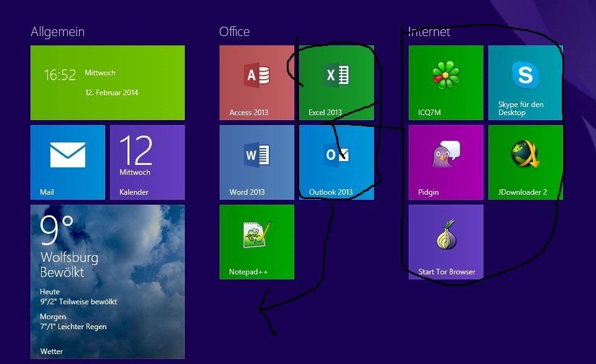Click the green clock tile showing 16:52
This screenshot has height=364, width=596.
click(x=108, y=83)
